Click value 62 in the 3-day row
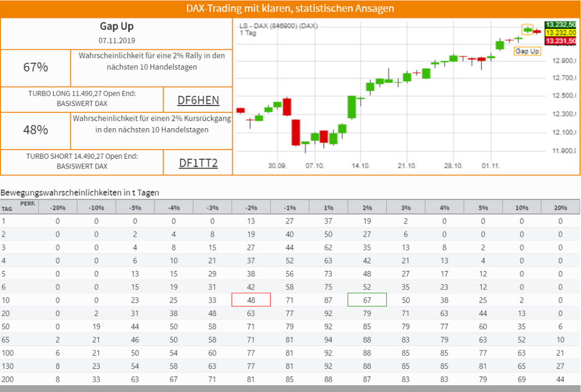The width and height of the screenshot is (581, 392). (329, 247)
